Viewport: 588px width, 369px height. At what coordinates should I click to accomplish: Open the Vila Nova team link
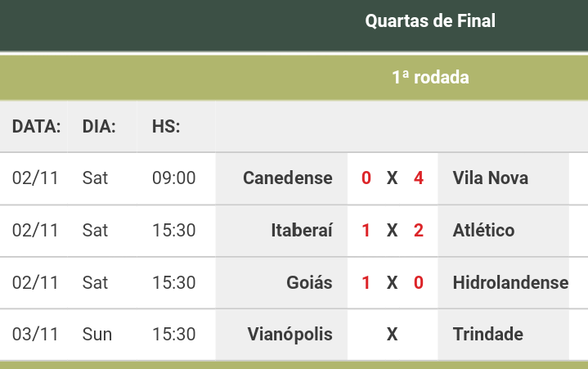[490, 178]
